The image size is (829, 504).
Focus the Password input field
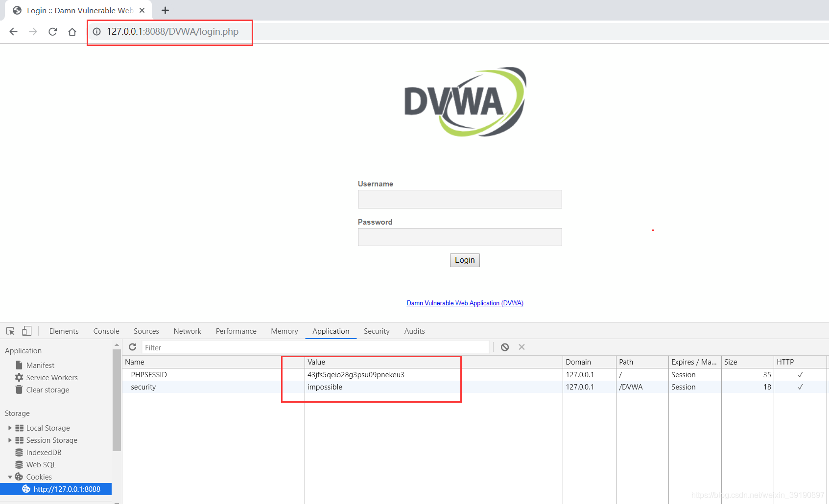coord(460,237)
